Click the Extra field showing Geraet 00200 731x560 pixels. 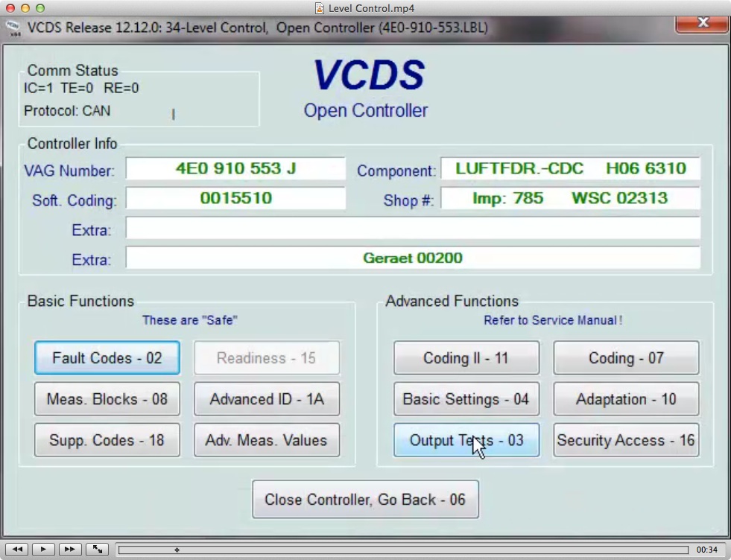(413, 258)
